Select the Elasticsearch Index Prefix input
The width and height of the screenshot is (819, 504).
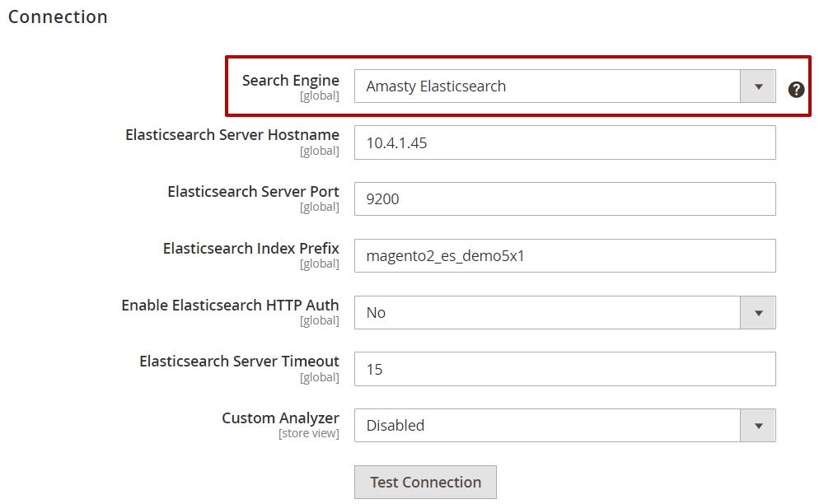(564, 255)
